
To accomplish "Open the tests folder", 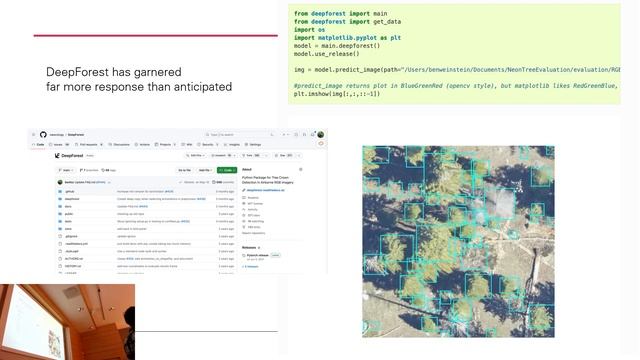I will pos(68,221).
